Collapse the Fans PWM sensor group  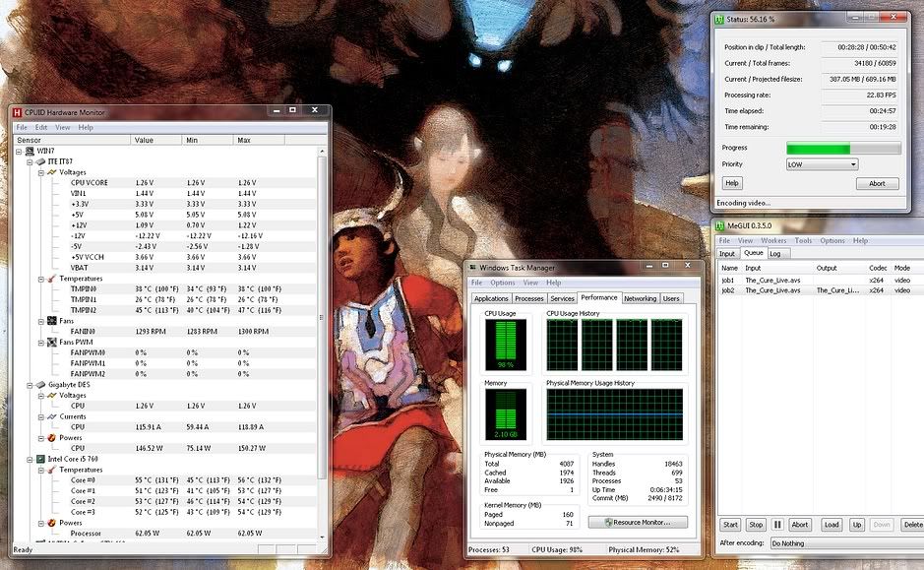(x=40, y=342)
